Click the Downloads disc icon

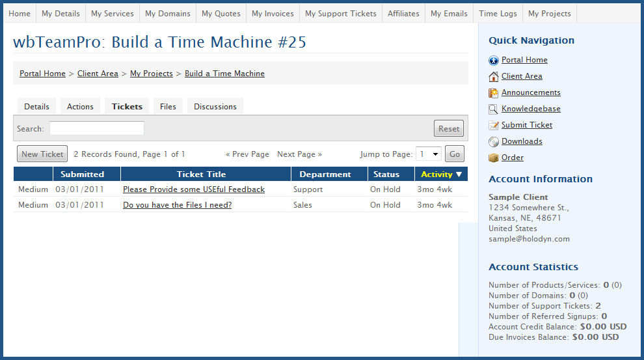point(493,142)
